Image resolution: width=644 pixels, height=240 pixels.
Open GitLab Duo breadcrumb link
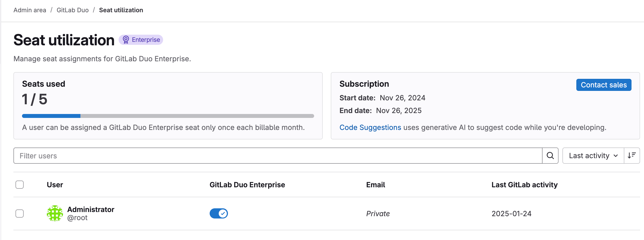click(73, 10)
